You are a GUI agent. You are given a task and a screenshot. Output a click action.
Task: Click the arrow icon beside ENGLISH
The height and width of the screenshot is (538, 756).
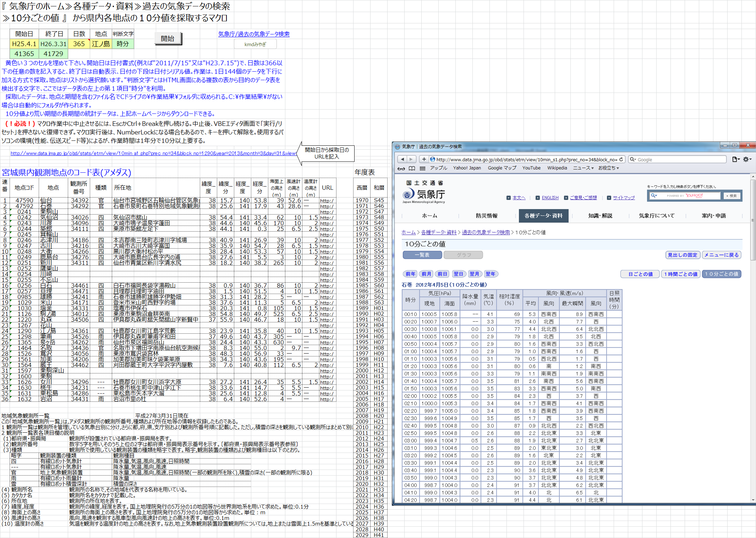click(x=538, y=198)
